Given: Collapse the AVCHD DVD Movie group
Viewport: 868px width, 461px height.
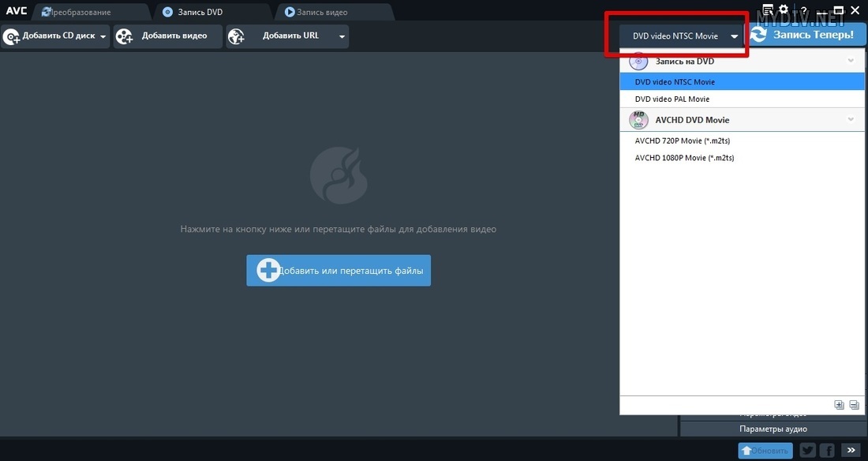Looking at the screenshot, I should click(851, 120).
